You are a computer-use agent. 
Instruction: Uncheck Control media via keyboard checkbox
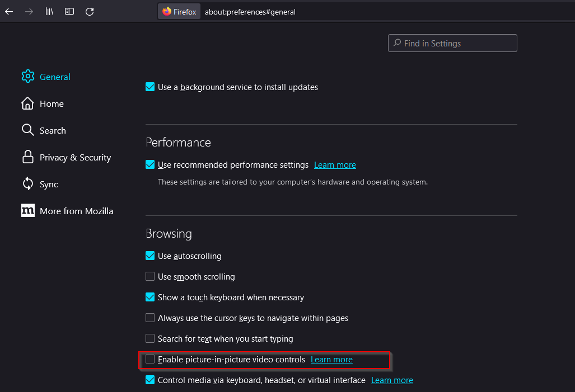pos(150,380)
